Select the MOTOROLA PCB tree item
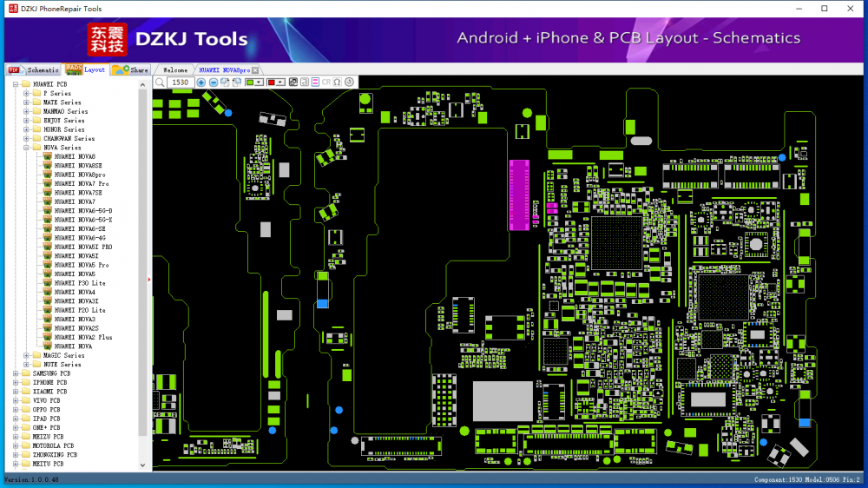This screenshot has width=868, height=488. pyautogui.click(x=53, y=445)
